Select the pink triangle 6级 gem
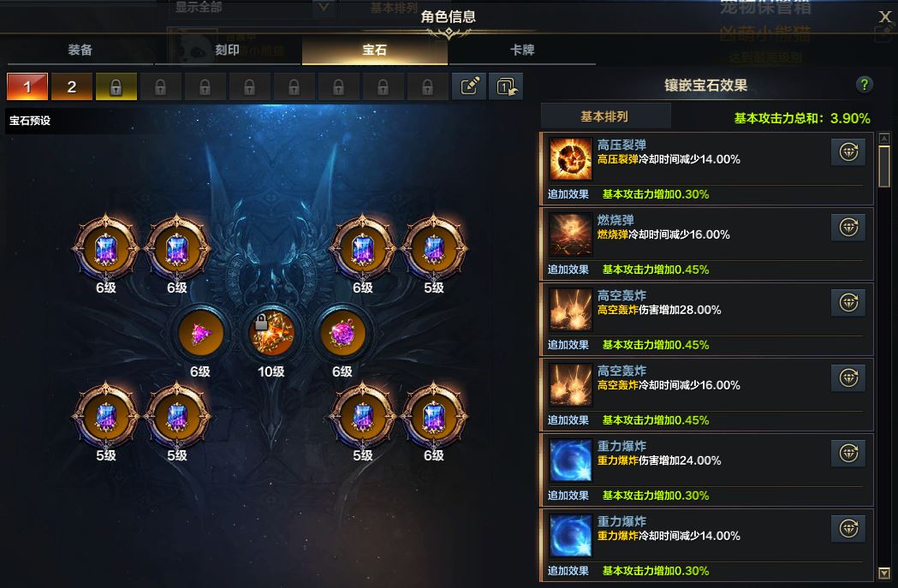This screenshot has height=588, width=898. (199, 333)
